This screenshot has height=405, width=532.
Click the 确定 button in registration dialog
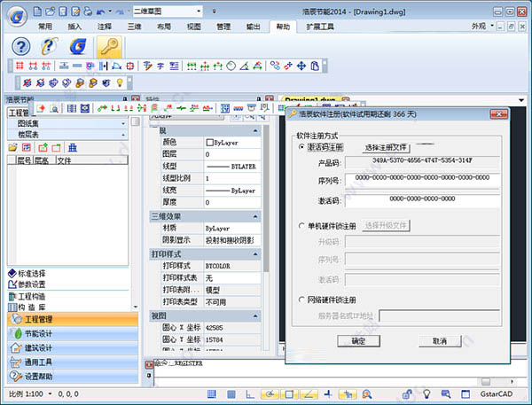pyautogui.click(x=358, y=340)
